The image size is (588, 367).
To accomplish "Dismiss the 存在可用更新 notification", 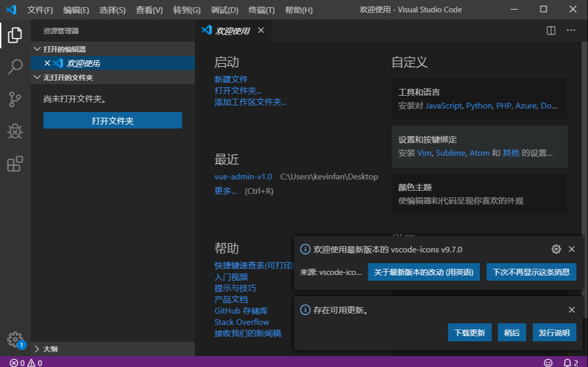I will tap(571, 310).
